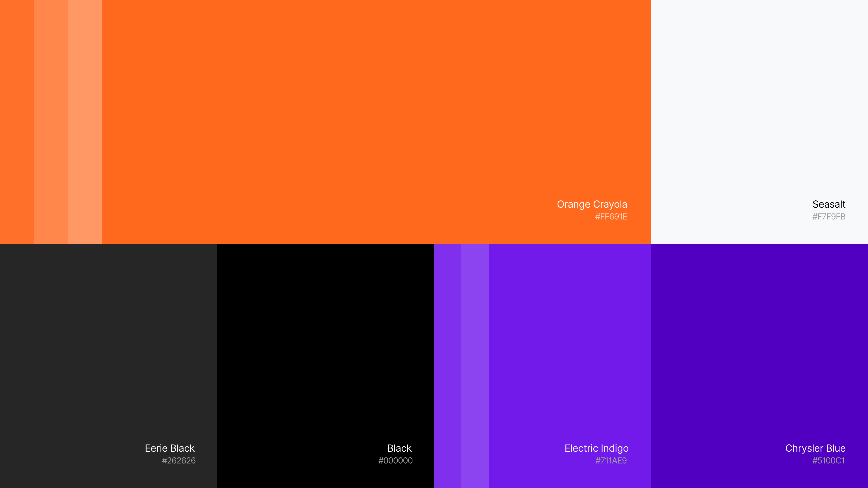Click the Electric Indigo name label

(x=597, y=448)
